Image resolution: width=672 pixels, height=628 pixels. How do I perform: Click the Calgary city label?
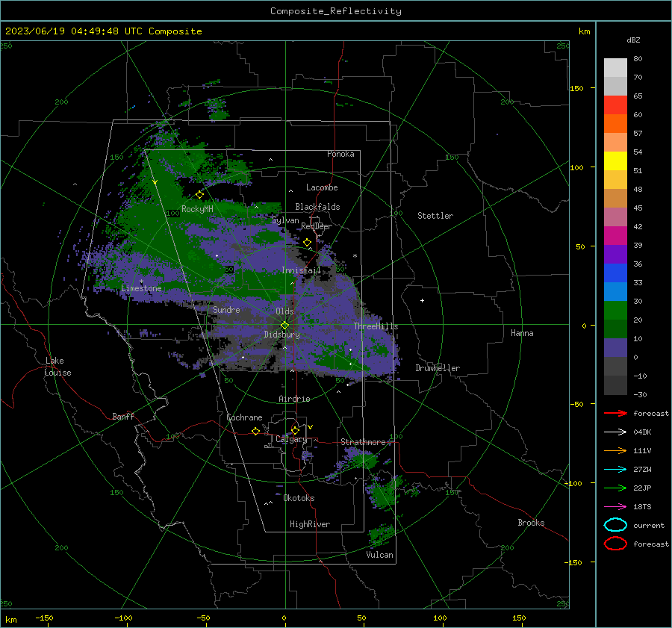pyautogui.click(x=291, y=439)
